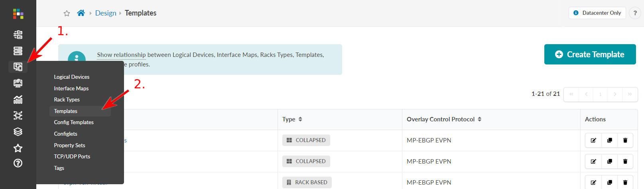Open the Favorites star in the left sidebar
The width and height of the screenshot is (644, 189).
[18, 148]
